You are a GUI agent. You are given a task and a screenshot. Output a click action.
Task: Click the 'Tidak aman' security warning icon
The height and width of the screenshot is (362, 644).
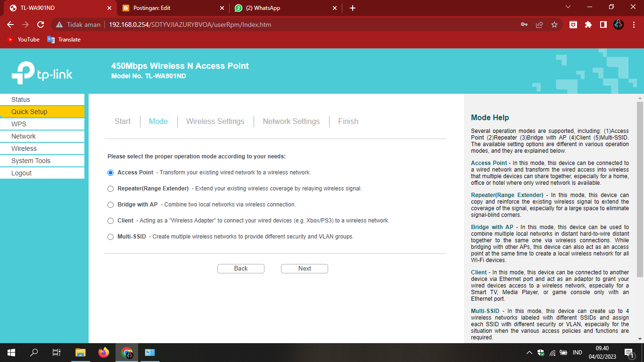click(59, 25)
